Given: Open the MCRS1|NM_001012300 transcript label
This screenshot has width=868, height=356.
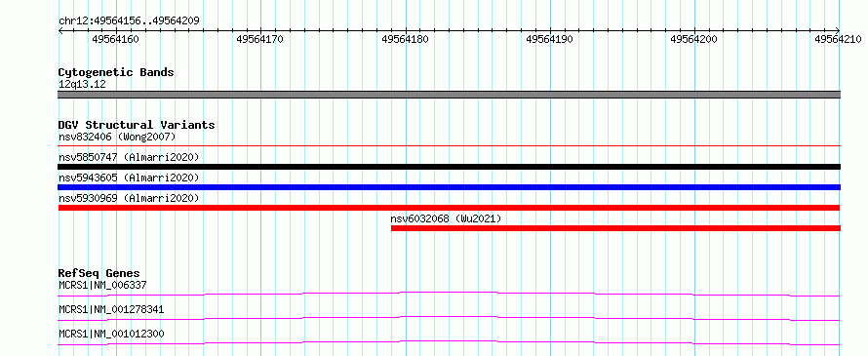Looking at the screenshot, I should pos(111,334).
